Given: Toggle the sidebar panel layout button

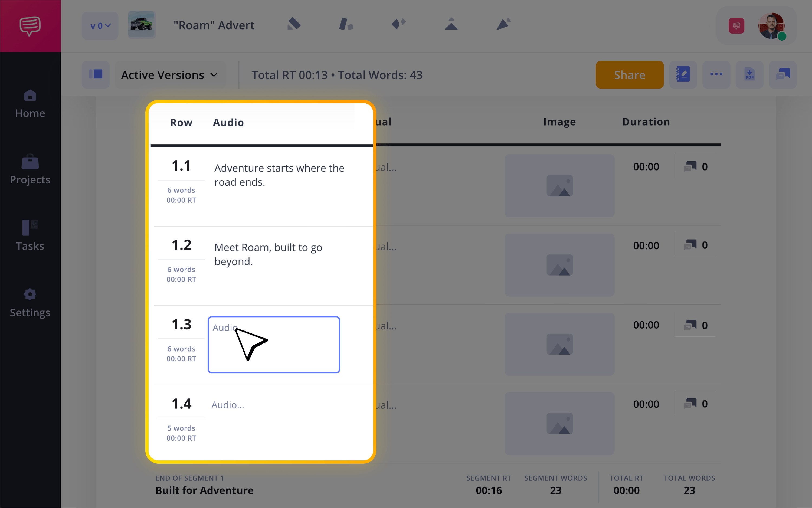Looking at the screenshot, I should (96, 75).
